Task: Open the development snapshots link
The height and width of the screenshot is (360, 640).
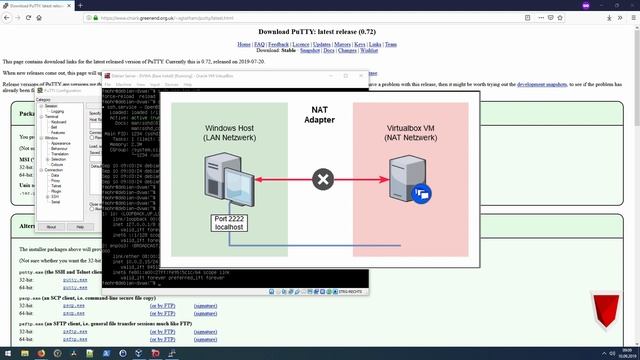Action: (542, 84)
